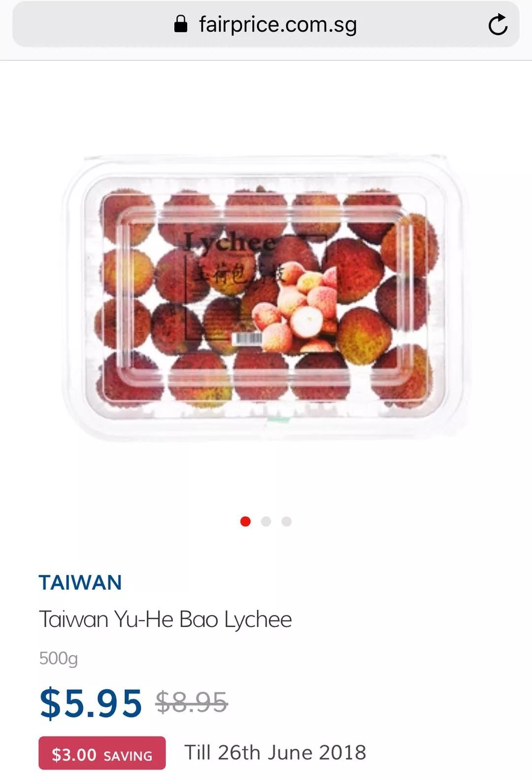Tap the $5.95 sale price

pos(91,703)
